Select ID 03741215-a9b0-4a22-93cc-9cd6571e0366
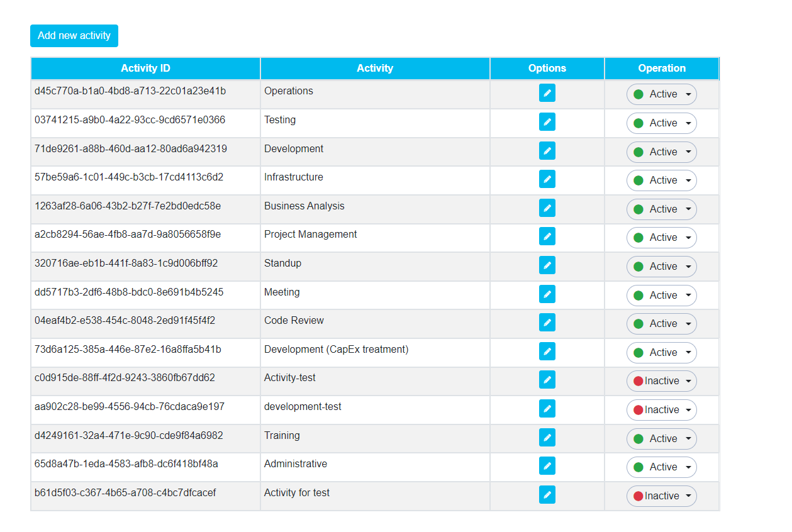This screenshot has height=532, width=792. 130,120
